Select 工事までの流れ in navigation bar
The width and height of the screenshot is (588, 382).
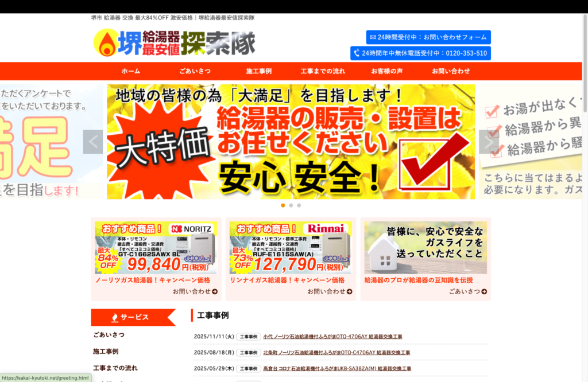323,71
